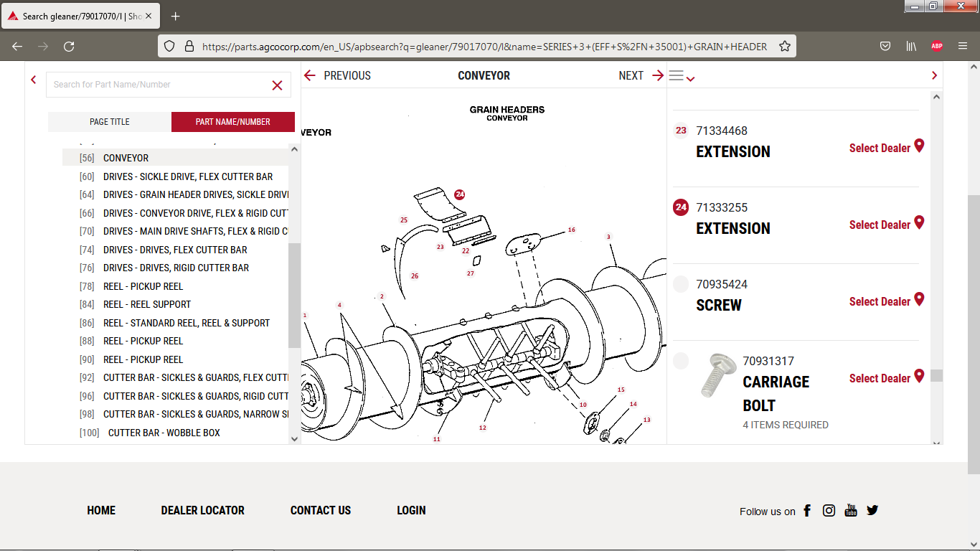Click callout 3 on the diagram
This screenshot has height=551, width=980.
608,237
